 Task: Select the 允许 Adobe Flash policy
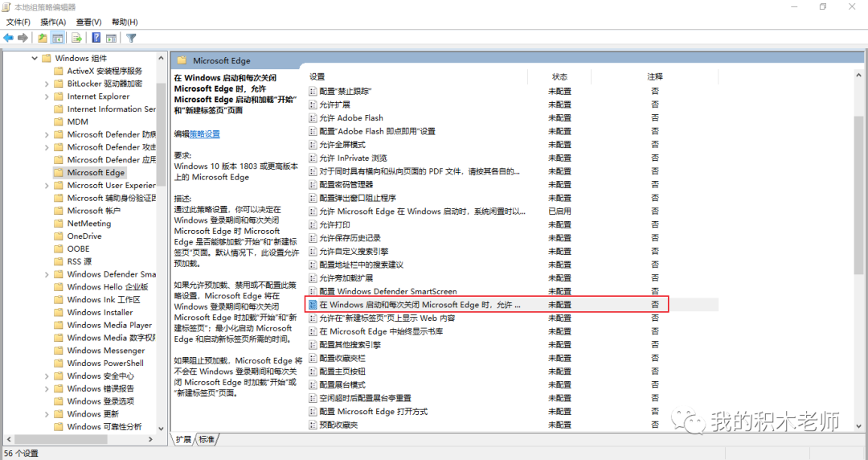(351, 118)
